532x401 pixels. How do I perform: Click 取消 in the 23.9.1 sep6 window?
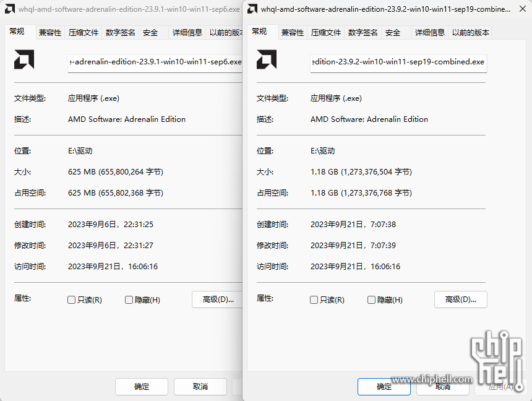pyautogui.click(x=200, y=387)
